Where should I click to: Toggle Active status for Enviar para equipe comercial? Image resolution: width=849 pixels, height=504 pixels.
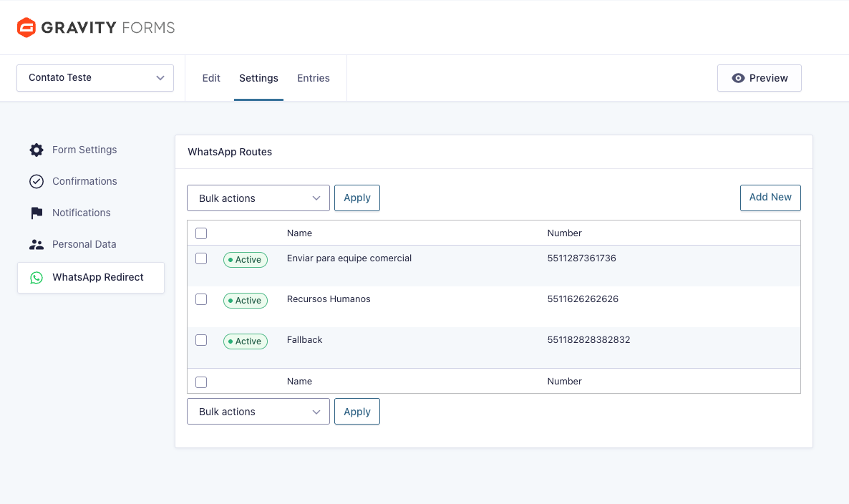(x=246, y=260)
